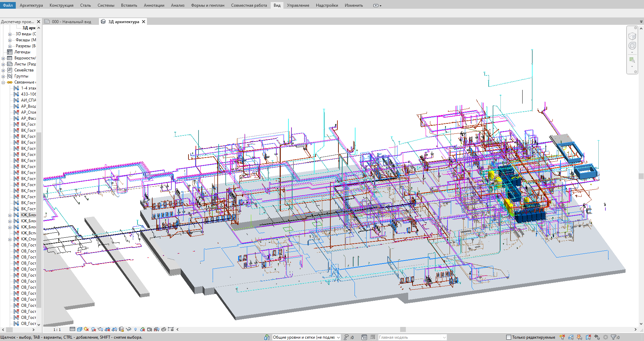Click the 1 : 1 view scale
Image resolution: width=644 pixels, height=341 pixels.
pyautogui.click(x=57, y=330)
